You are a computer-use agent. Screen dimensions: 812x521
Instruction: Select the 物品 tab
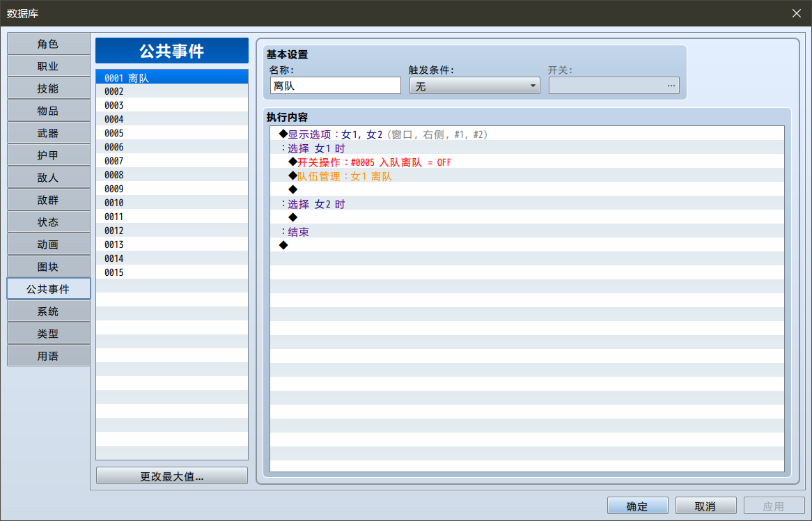click(48, 111)
